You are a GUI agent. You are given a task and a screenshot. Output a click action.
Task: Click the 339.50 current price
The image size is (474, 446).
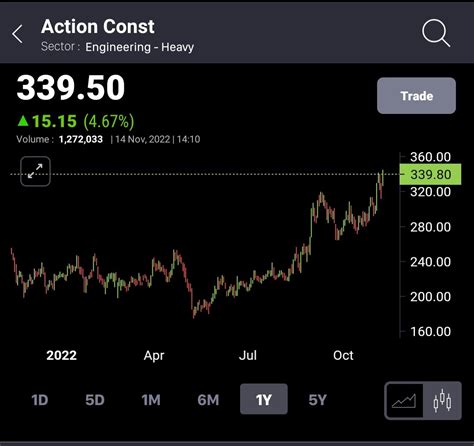pyautogui.click(x=71, y=87)
